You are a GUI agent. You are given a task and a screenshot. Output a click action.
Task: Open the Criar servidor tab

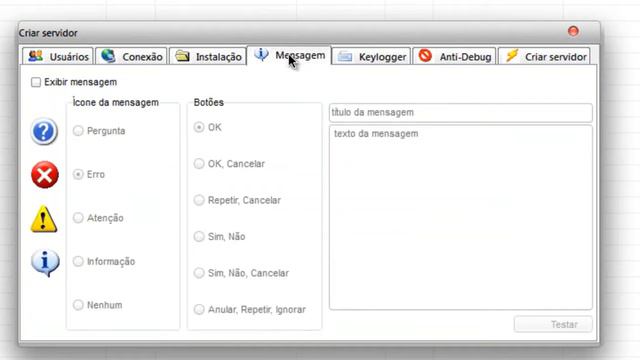[x=544, y=56]
